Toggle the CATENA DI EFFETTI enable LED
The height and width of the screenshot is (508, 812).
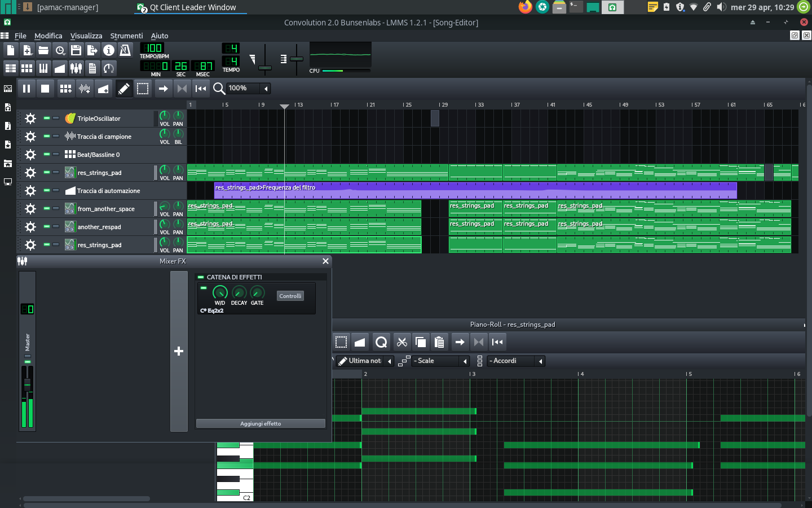[200, 277]
